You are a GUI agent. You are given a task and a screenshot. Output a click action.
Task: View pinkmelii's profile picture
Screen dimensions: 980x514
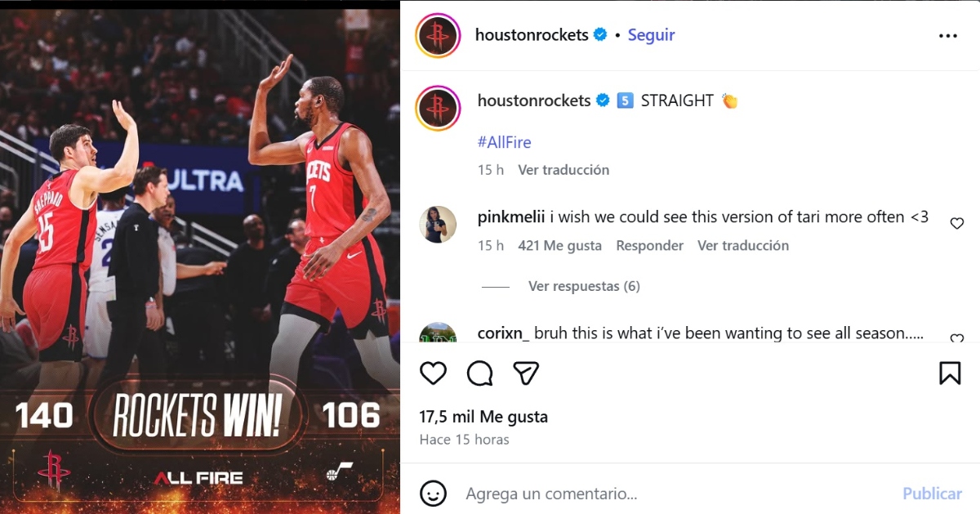point(438,225)
